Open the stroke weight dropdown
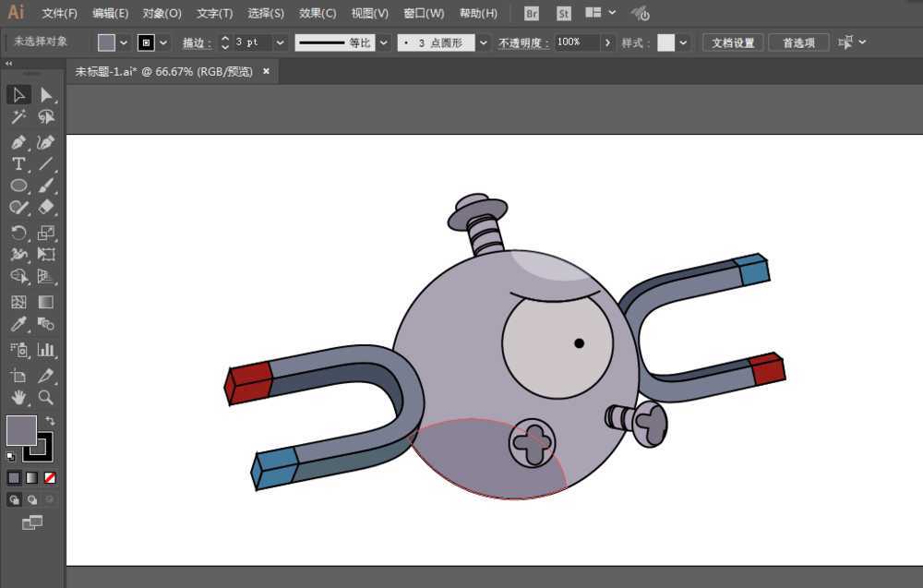Viewport: 923px width, 588px height. [x=280, y=42]
